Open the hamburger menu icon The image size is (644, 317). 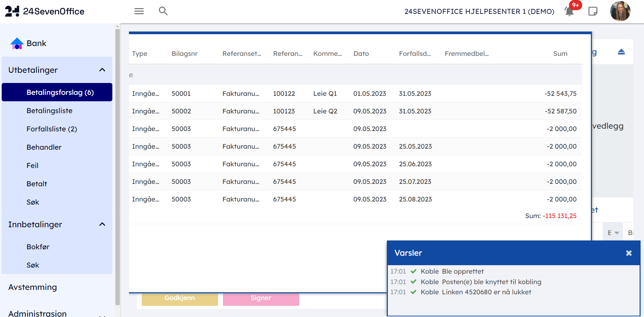(x=139, y=11)
